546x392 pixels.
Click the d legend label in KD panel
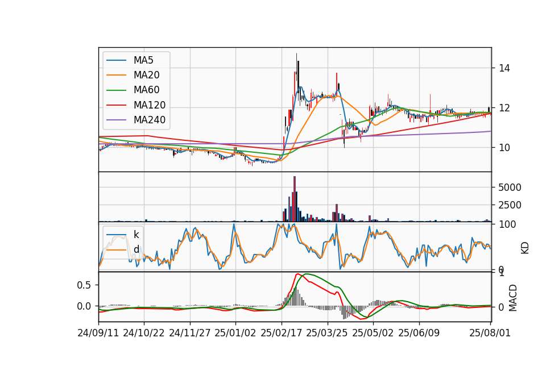click(136, 249)
